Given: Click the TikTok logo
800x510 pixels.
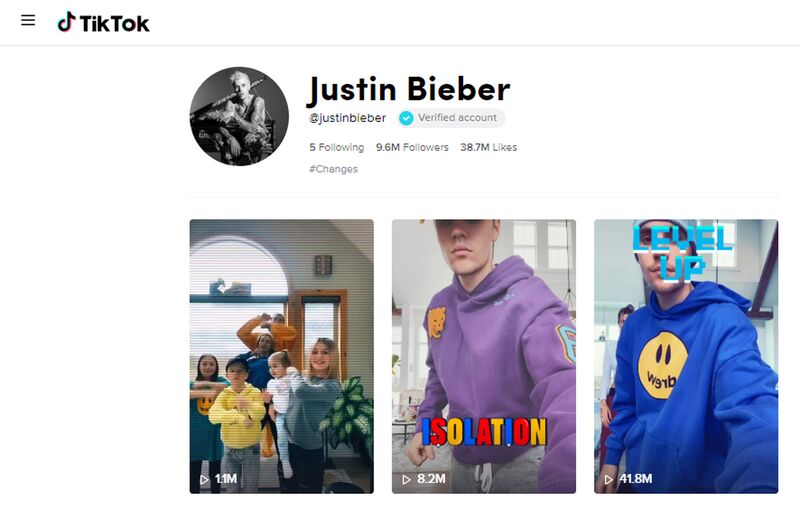Looking at the screenshot, I should pos(103,22).
